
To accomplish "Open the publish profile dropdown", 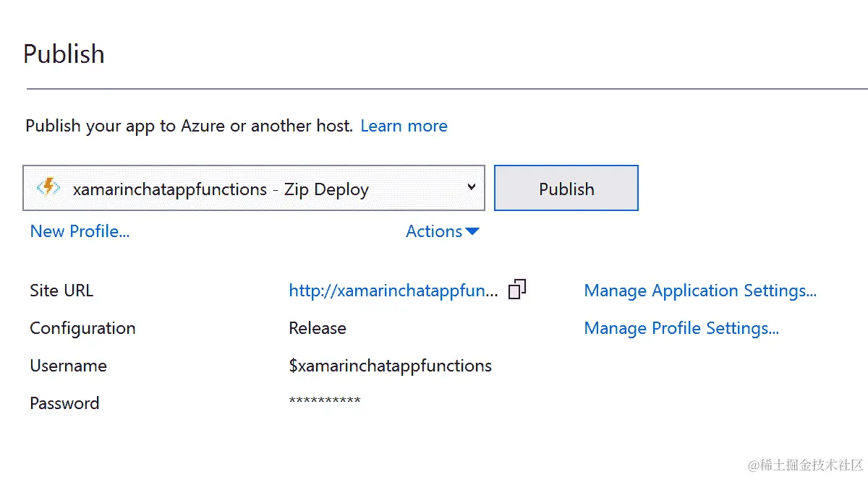I will coord(254,189).
